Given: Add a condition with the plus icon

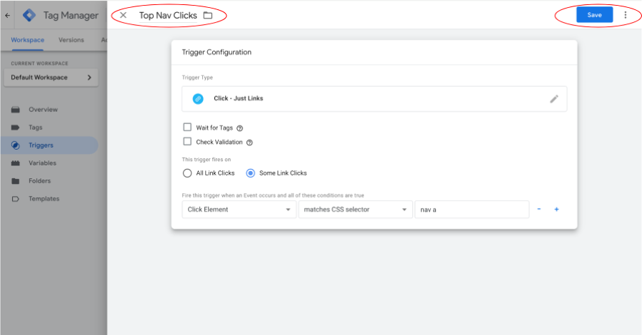Looking at the screenshot, I should click(x=556, y=210).
